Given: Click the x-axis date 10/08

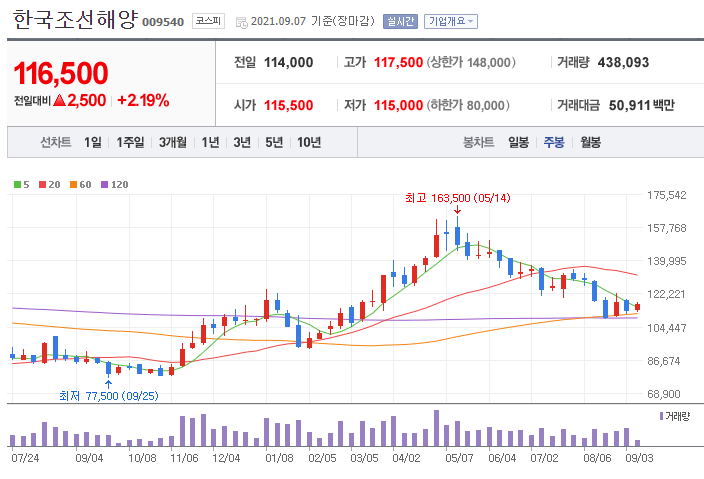Looking at the screenshot, I should 142,458.
